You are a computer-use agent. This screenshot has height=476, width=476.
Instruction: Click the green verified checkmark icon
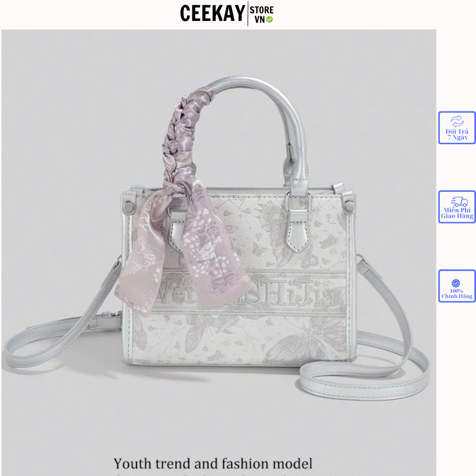[269, 20]
